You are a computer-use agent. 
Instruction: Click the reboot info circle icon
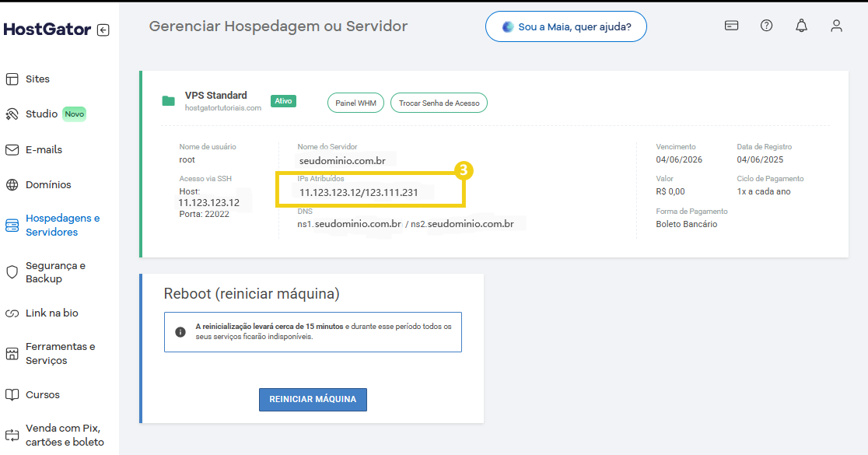pyautogui.click(x=180, y=332)
